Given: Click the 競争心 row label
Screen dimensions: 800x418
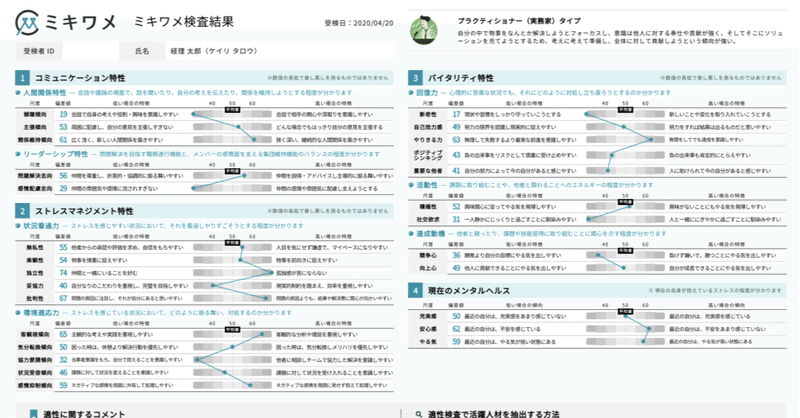Looking at the screenshot, I should coord(428,255).
